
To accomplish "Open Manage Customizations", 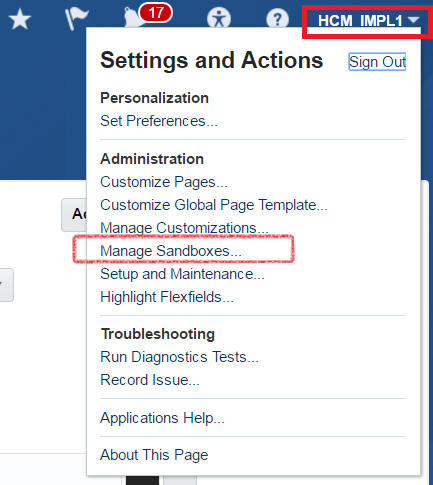I will [x=184, y=228].
